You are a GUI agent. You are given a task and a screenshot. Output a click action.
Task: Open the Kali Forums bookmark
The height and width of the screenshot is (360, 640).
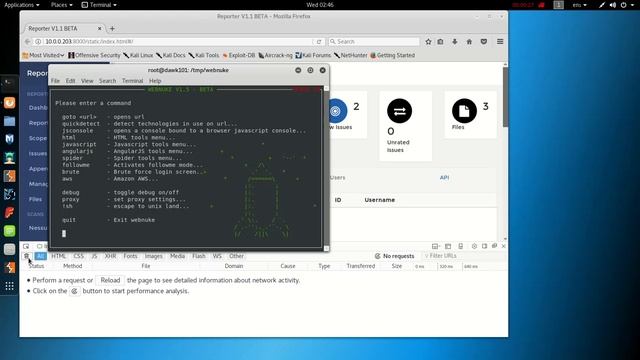[x=313, y=55]
